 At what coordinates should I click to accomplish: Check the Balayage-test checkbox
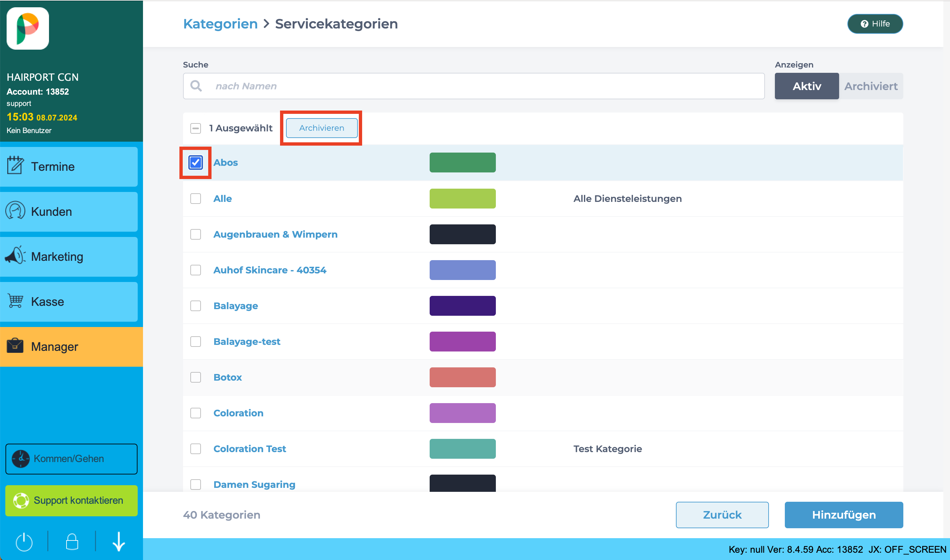pyautogui.click(x=195, y=342)
